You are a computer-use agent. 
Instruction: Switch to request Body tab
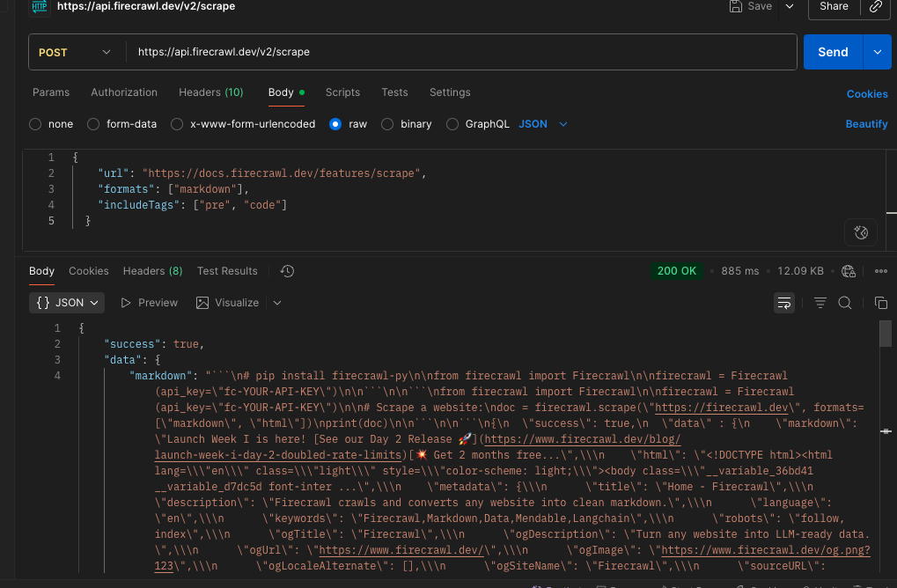click(281, 92)
